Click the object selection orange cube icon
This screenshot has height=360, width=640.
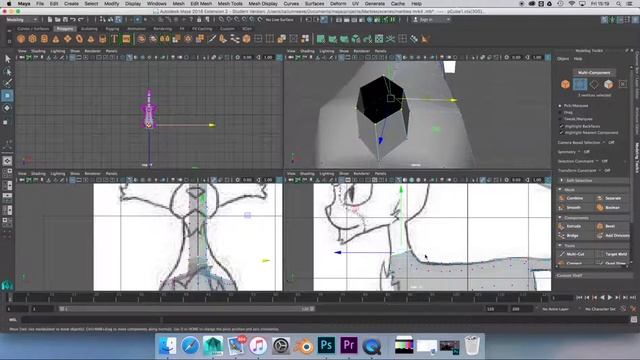click(x=565, y=84)
